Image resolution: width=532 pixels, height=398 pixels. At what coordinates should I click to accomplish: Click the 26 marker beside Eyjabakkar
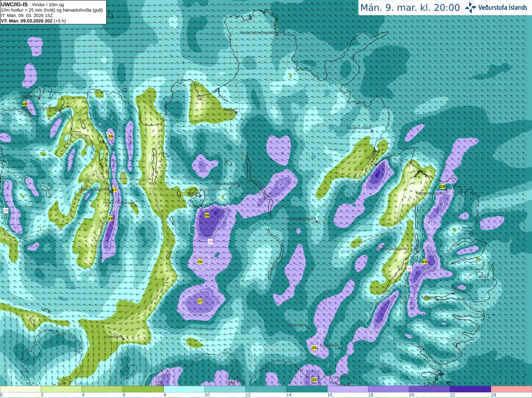click(x=314, y=348)
